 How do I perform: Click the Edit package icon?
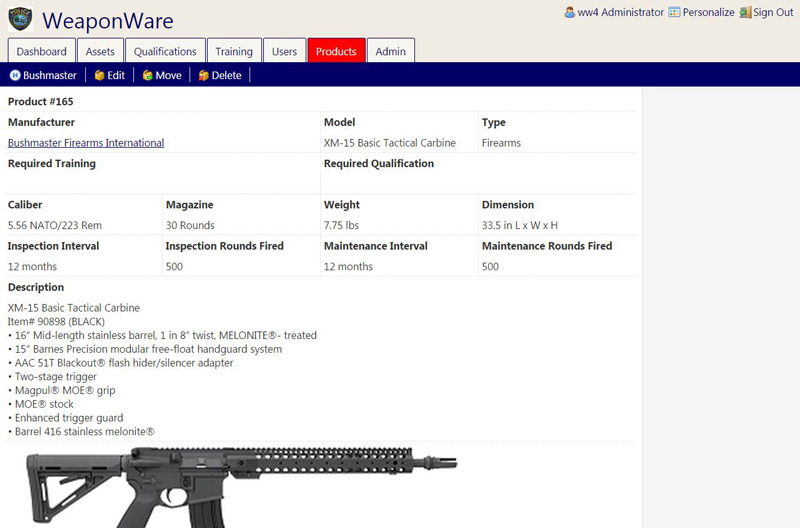[x=99, y=76]
